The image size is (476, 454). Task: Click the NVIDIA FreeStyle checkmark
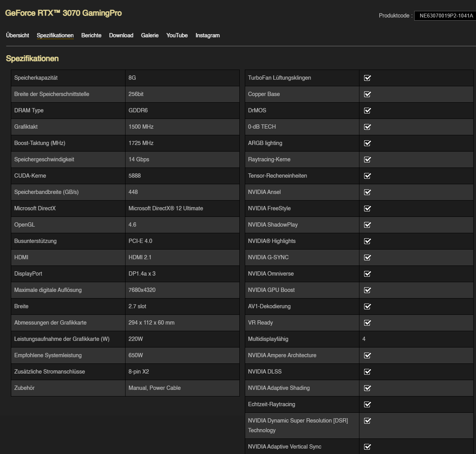coord(368,208)
